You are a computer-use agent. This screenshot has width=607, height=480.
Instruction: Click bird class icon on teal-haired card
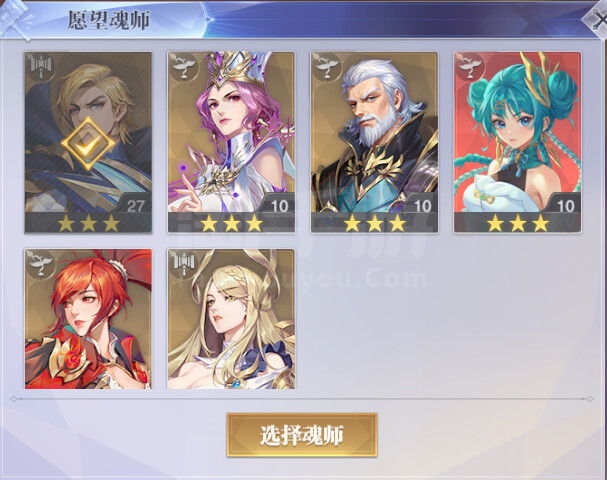pyautogui.click(x=470, y=68)
